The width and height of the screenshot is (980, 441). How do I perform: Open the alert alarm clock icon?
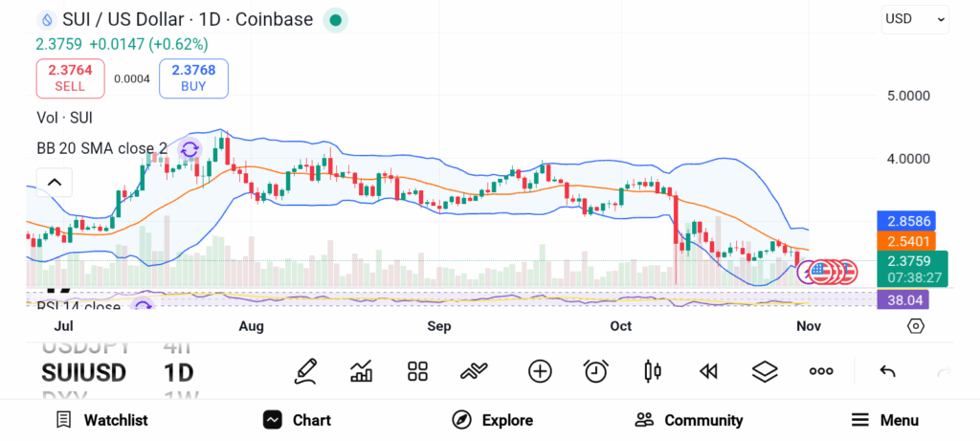click(596, 371)
